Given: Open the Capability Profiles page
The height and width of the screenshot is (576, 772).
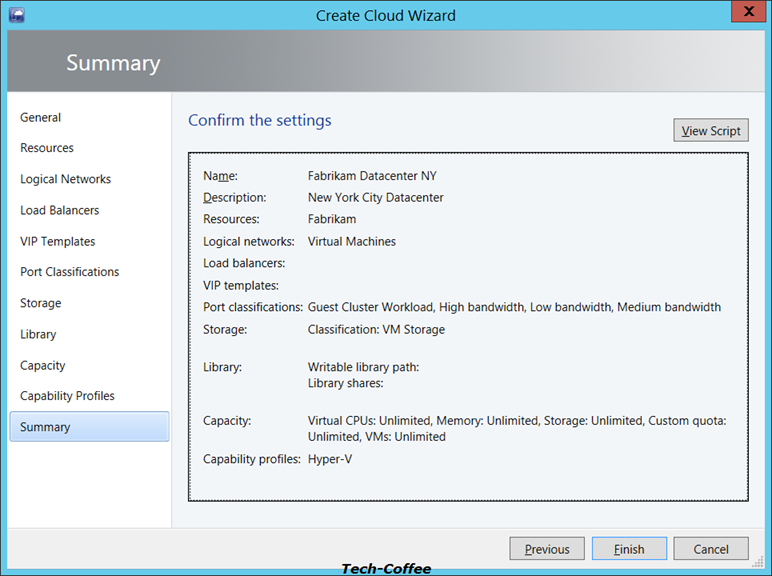Looking at the screenshot, I should pos(67,396).
